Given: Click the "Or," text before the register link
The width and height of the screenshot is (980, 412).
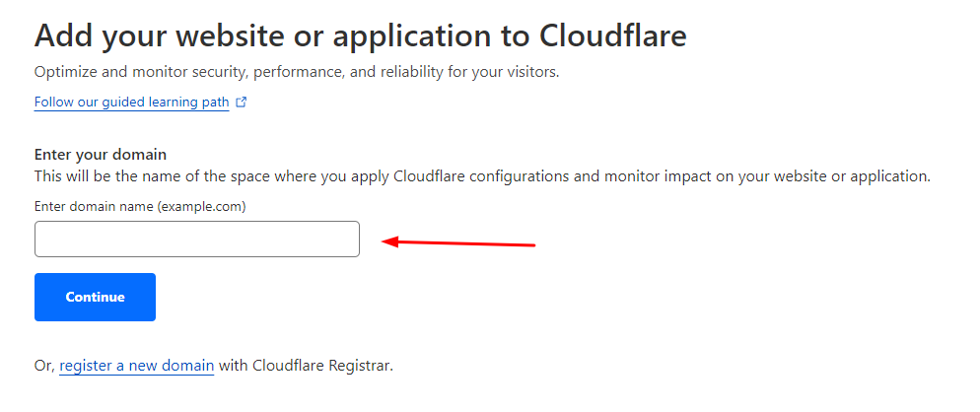Looking at the screenshot, I should 44,366.
